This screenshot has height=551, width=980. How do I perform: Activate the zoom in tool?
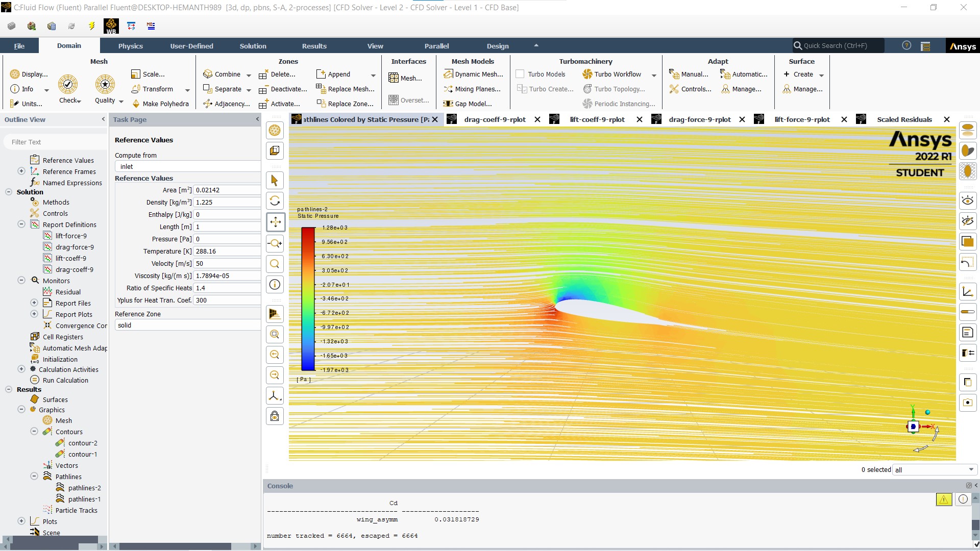pos(275,243)
